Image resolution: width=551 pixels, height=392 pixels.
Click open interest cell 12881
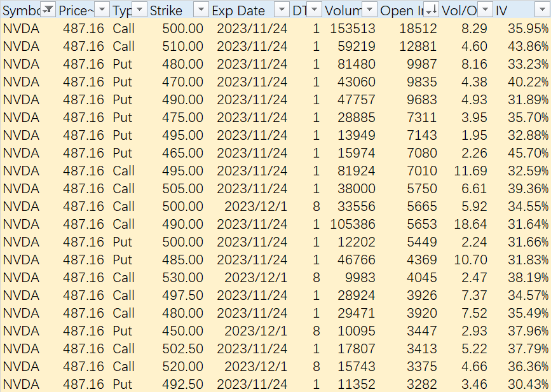pos(418,46)
